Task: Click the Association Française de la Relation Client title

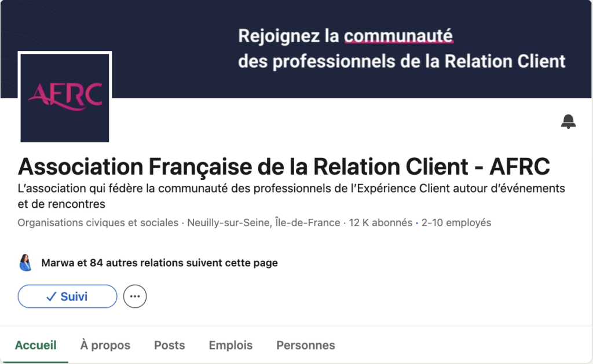Action: (284, 167)
